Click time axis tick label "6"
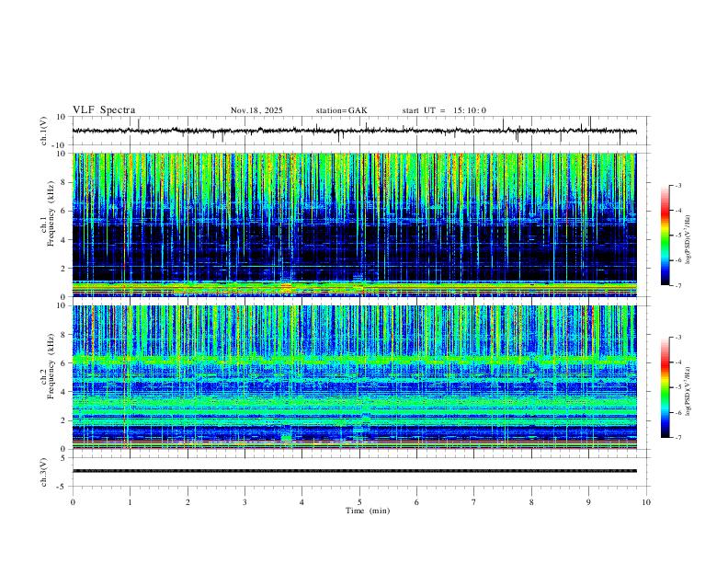The width and height of the screenshot is (728, 563). 416,502
